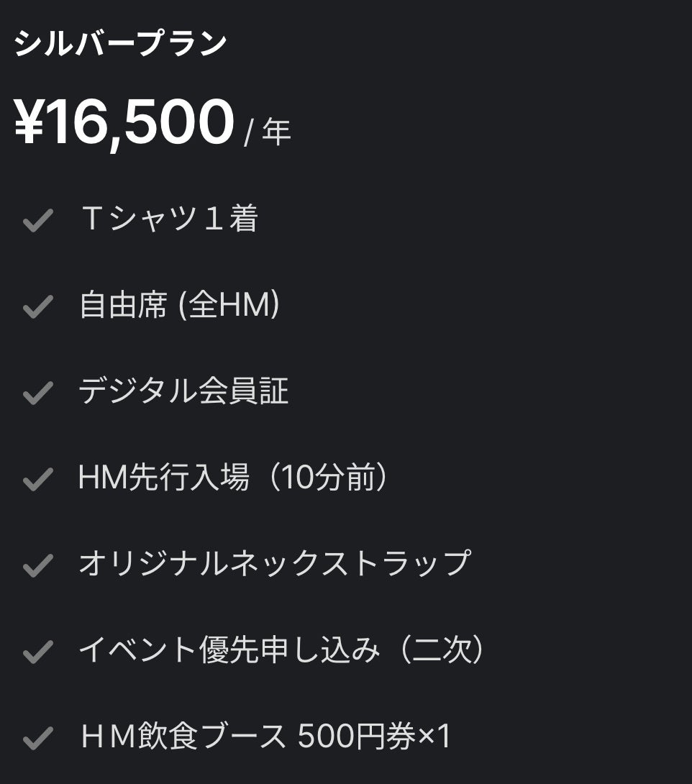Click the Tシャツ1着 benefit text
692x784 pixels.
click(169, 219)
